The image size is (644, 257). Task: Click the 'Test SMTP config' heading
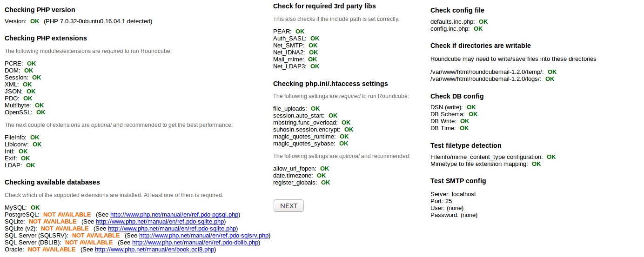pyautogui.click(x=458, y=181)
